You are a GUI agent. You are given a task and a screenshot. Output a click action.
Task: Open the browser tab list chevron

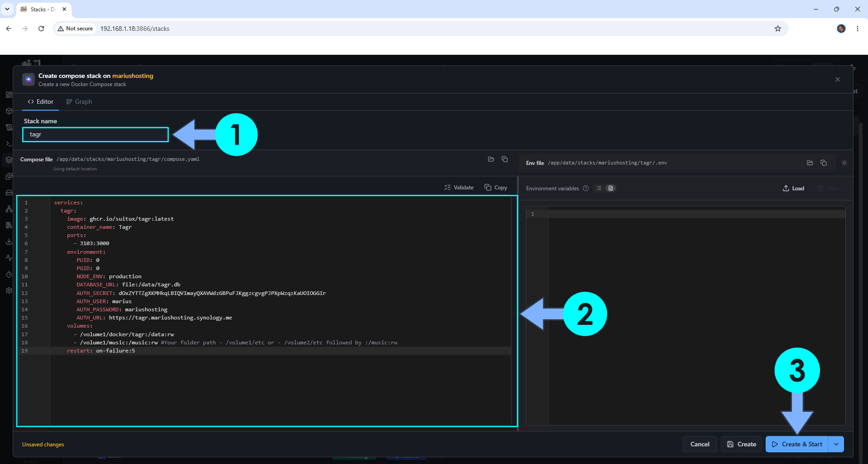7,9
